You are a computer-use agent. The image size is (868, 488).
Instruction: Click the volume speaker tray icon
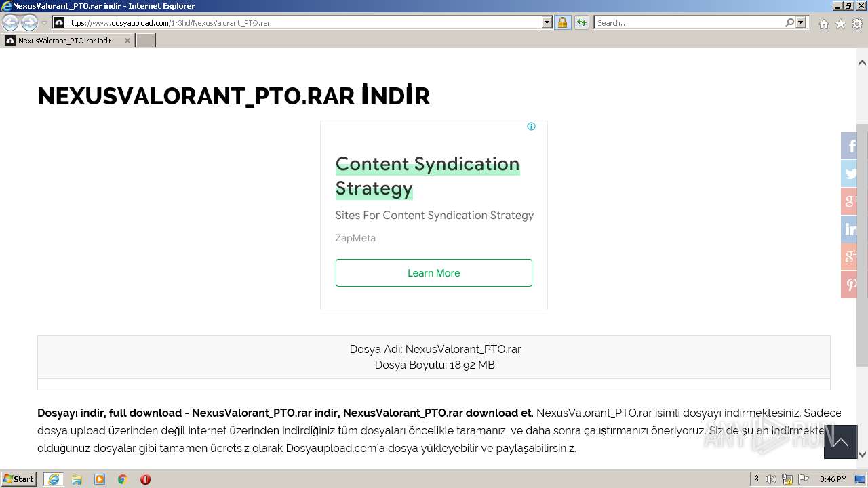(x=771, y=479)
